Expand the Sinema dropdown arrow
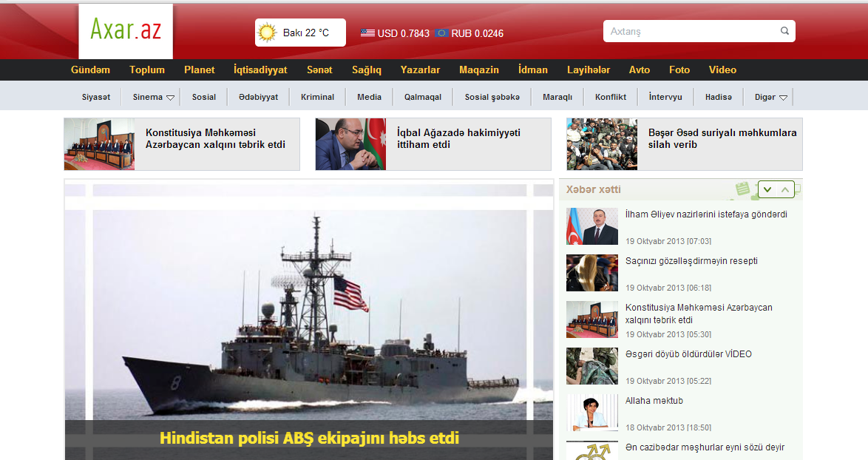This screenshot has width=868, height=460. (x=170, y=98)
